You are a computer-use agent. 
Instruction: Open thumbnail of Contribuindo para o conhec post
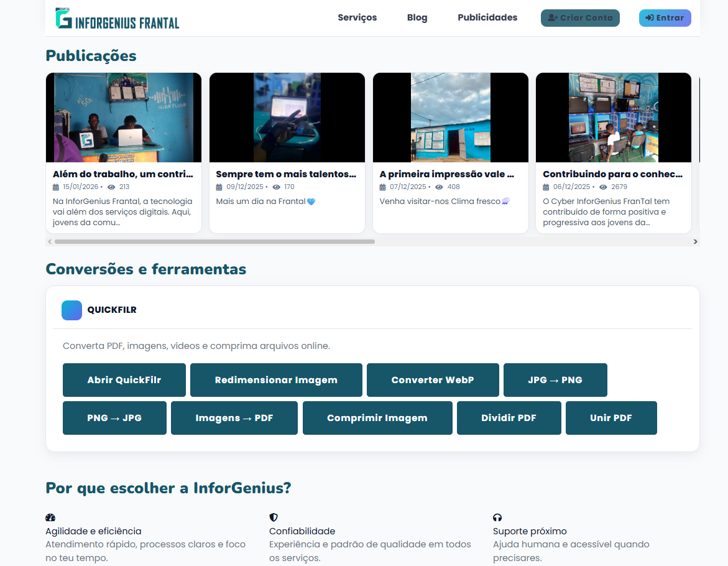[614, 118]
